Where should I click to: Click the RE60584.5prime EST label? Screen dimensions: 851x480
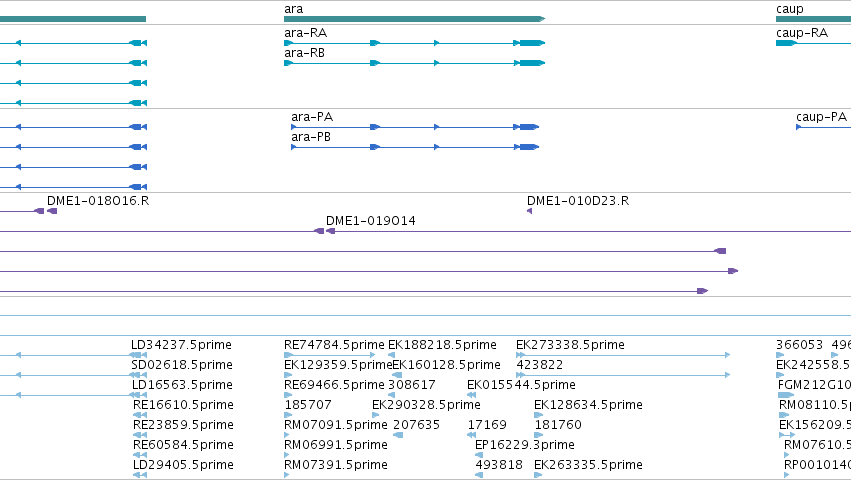pyautogui.click(x=183, y=445)
